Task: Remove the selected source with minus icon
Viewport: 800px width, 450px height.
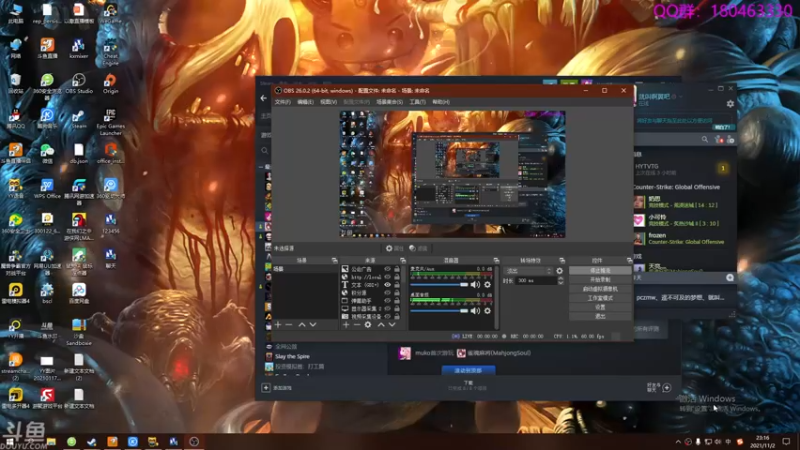Action: (357, 324)
